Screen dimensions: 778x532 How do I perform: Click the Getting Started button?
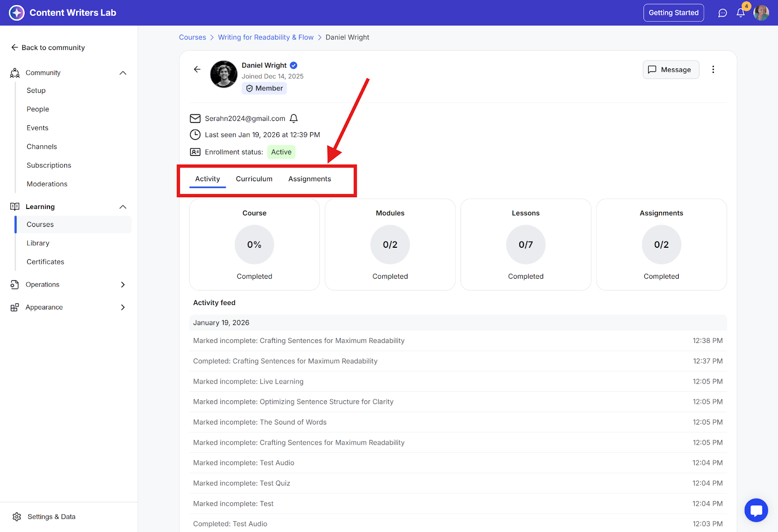pos(673,13)
